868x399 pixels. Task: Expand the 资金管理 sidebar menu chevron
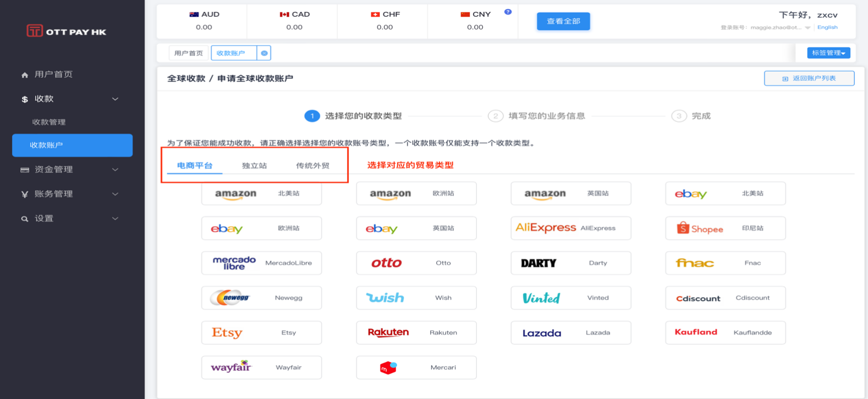coord(115,170)
